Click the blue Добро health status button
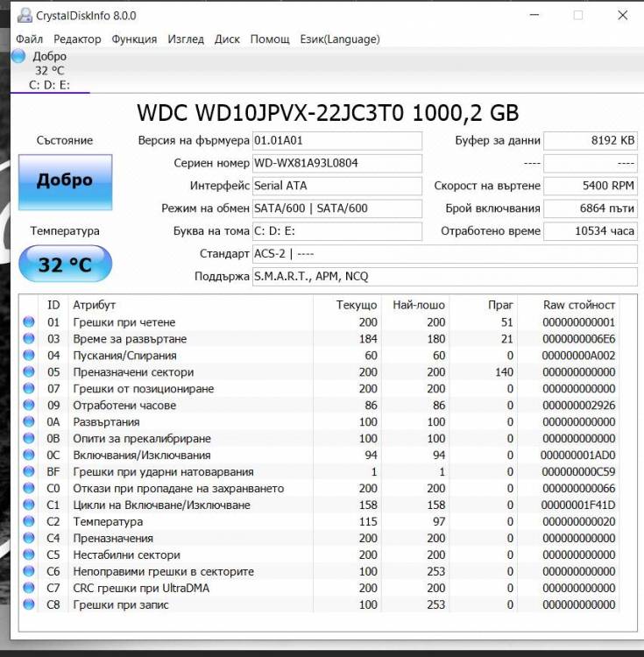 click(66, 182)
